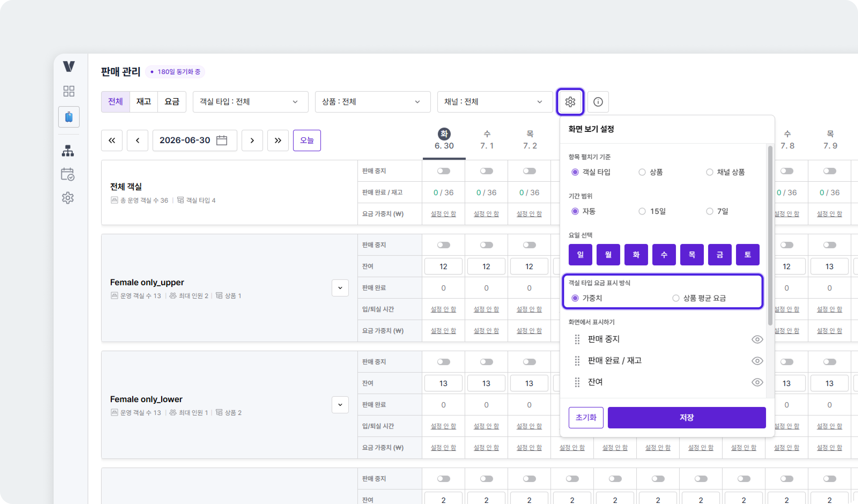Image resolution: width=858 pixels, height=504 pixels.
Task: Expand the Female only_upper room row
Action: pos(340,288)
